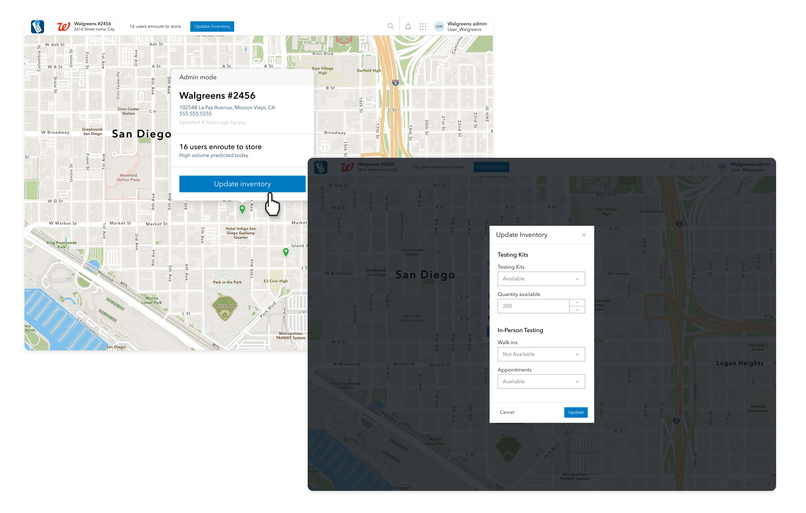This screenshot has height=513, width=806.
Task: Select green map pin below Update inventory button
Action: (x=242, y=209)
